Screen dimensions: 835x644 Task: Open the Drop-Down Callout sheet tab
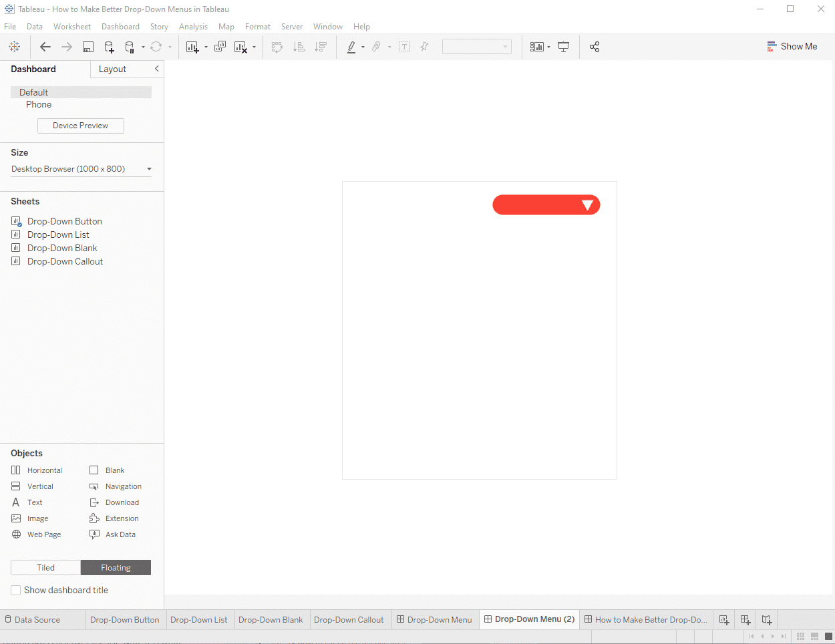pos(349,620)
